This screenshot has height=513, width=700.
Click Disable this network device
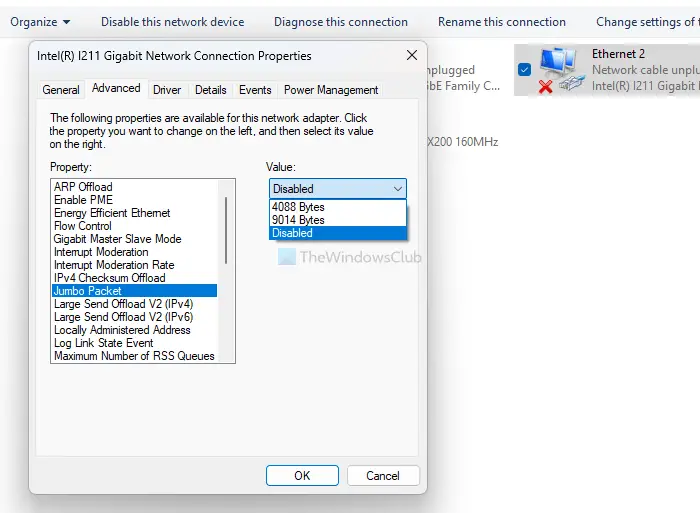pyautogui.click(x=172, y=21)
